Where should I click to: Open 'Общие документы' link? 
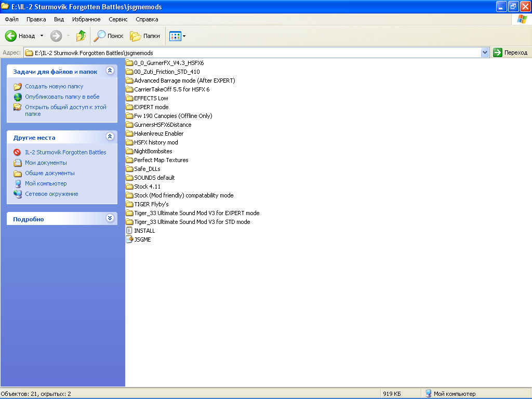[50, 173]
